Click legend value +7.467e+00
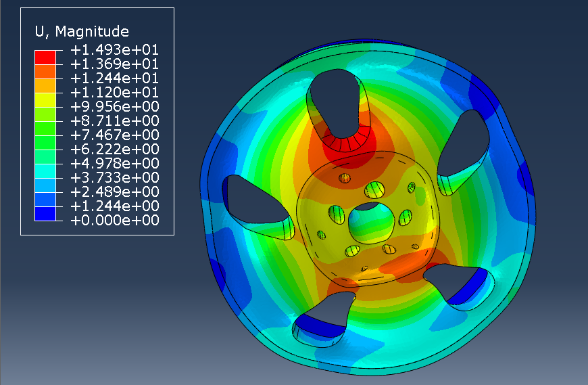588x385 pixels. pyautogui.click(x=115, y=135)
